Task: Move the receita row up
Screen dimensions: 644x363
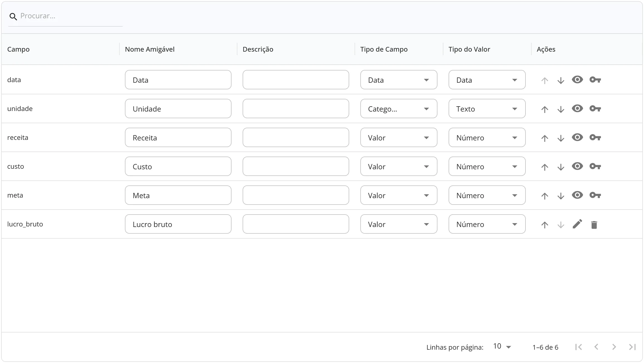Action: (x=545, y=138)
